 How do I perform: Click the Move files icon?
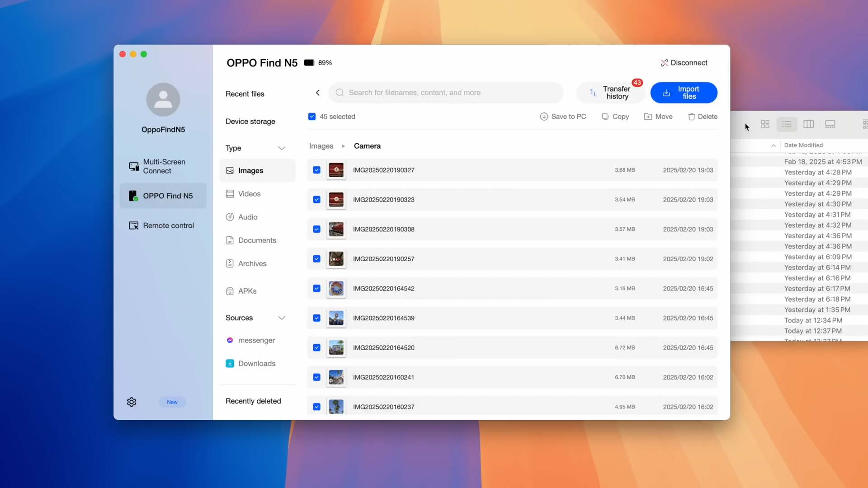(648, 116)
